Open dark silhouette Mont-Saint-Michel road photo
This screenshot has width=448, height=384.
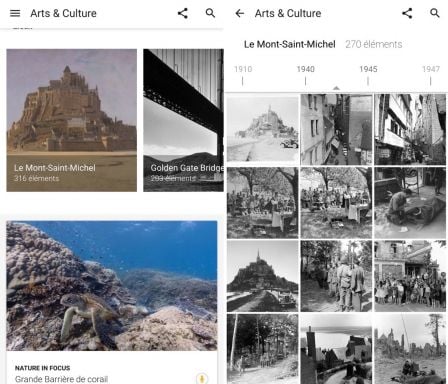click(263, 276)
